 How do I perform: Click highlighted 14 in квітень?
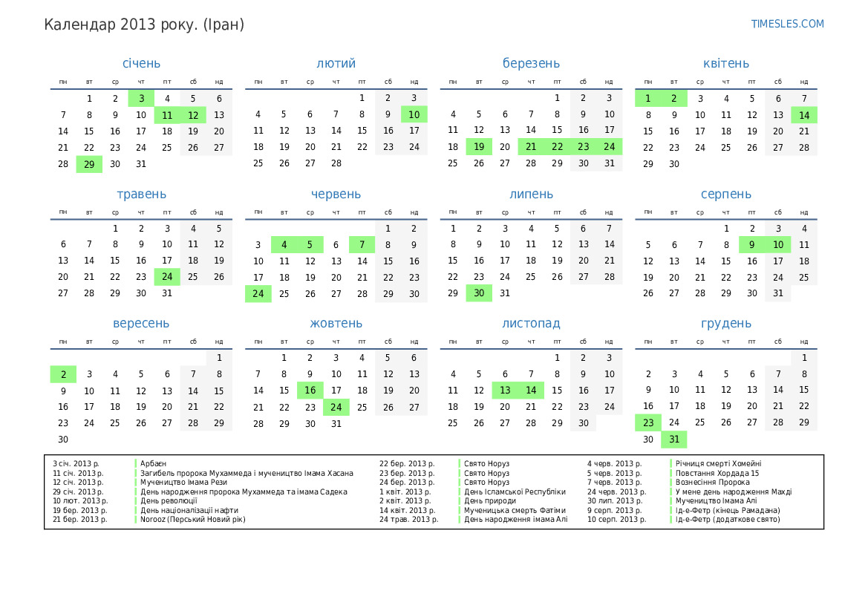(x=803, y=114)
